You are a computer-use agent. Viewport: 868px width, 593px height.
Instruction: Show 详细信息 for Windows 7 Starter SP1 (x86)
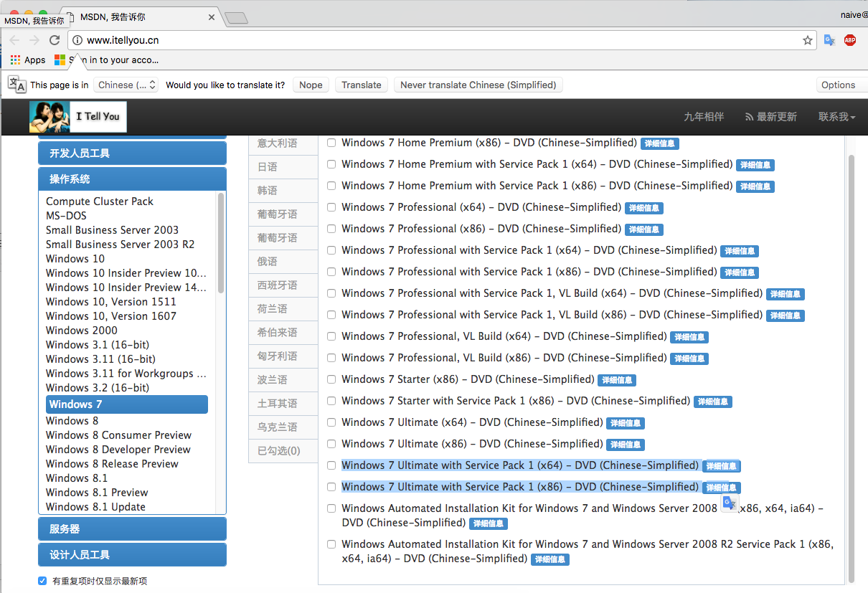[x=713, y=402]
